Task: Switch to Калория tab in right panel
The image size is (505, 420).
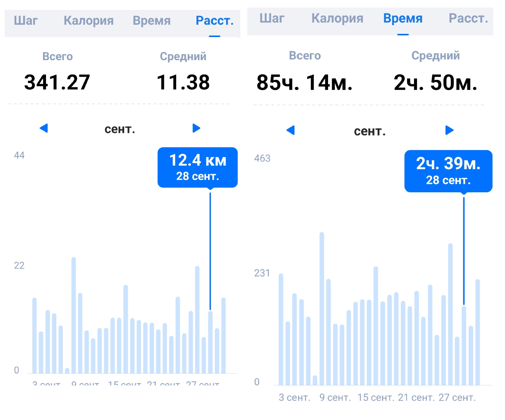Action: pos(337,18)
